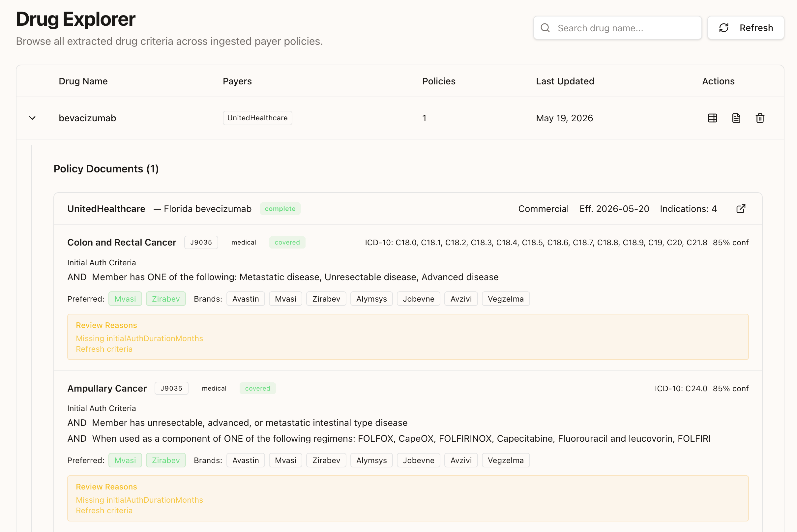This screenshot has height=532, width=797.
Task: Delete bevacizumab using the trash icon
Action: pyautogui.click(x=760, y=118)
